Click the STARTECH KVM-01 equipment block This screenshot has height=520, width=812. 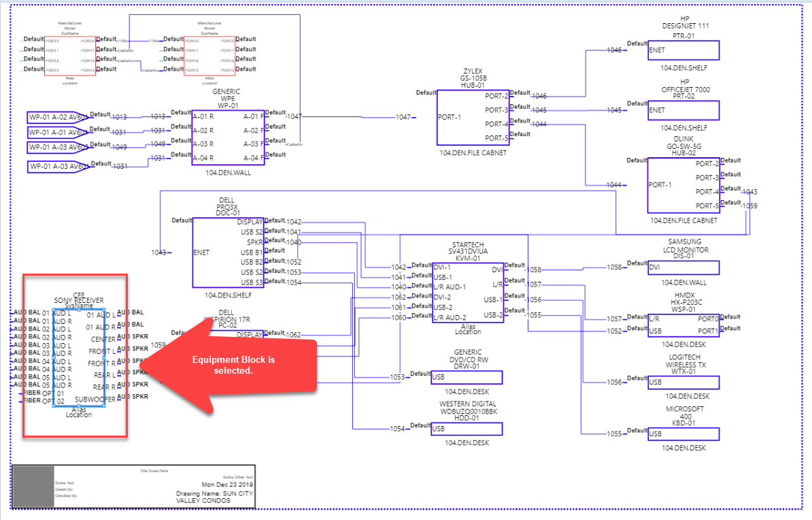coord(468,293)
